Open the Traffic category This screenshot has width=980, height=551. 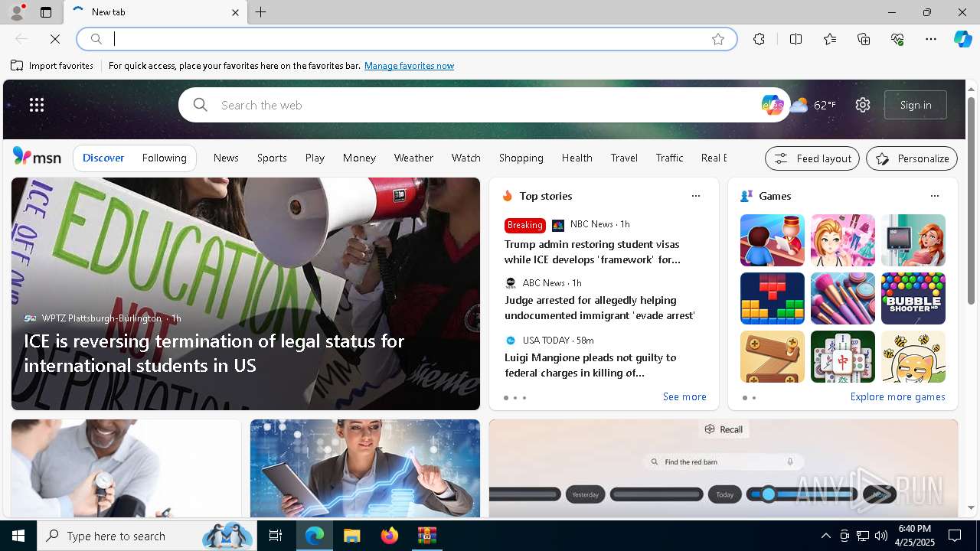coord(669,158)
